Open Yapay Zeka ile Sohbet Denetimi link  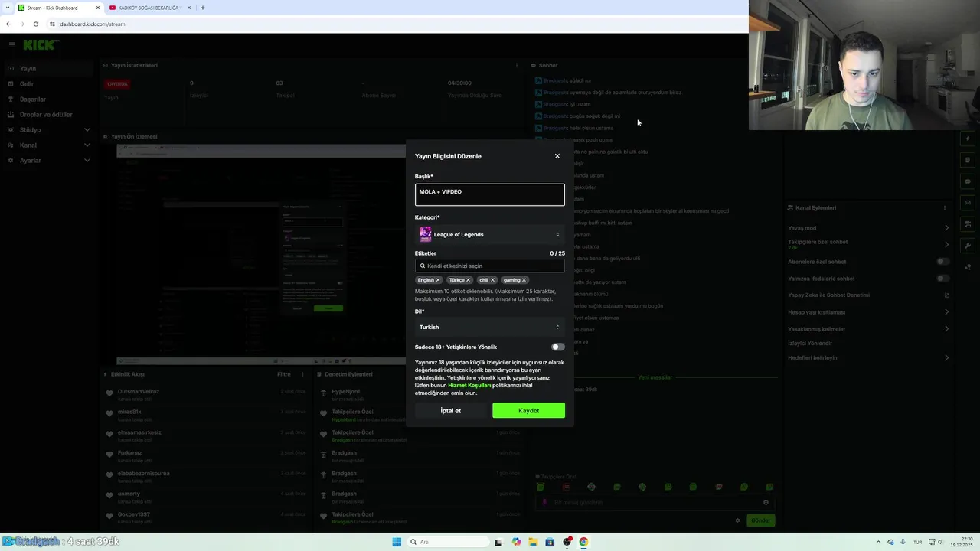(868, 295)
